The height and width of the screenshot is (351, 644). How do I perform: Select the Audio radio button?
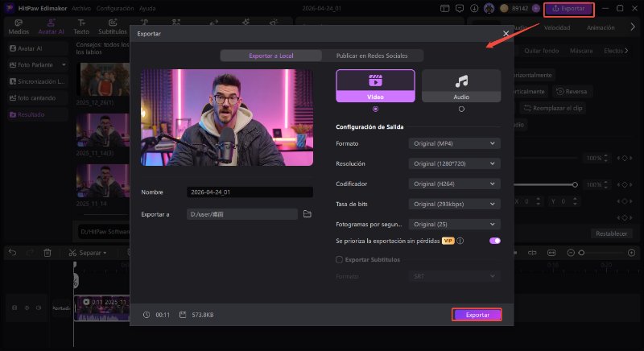(461, 109)
